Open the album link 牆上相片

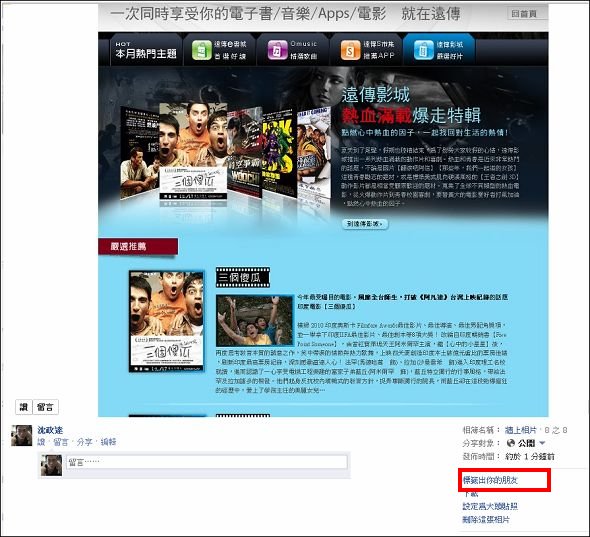pos(520,430)
